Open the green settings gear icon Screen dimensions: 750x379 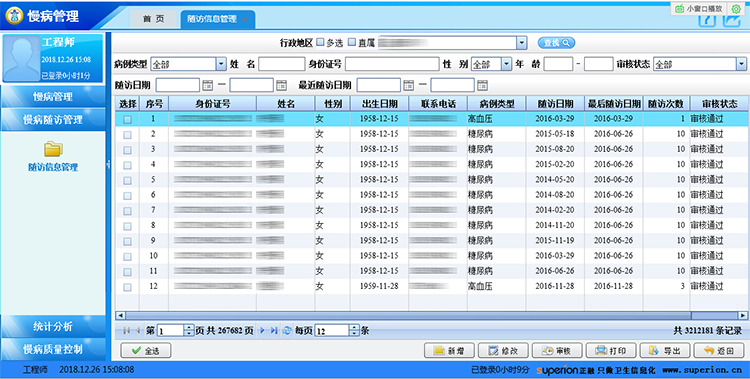pos(736,9)
